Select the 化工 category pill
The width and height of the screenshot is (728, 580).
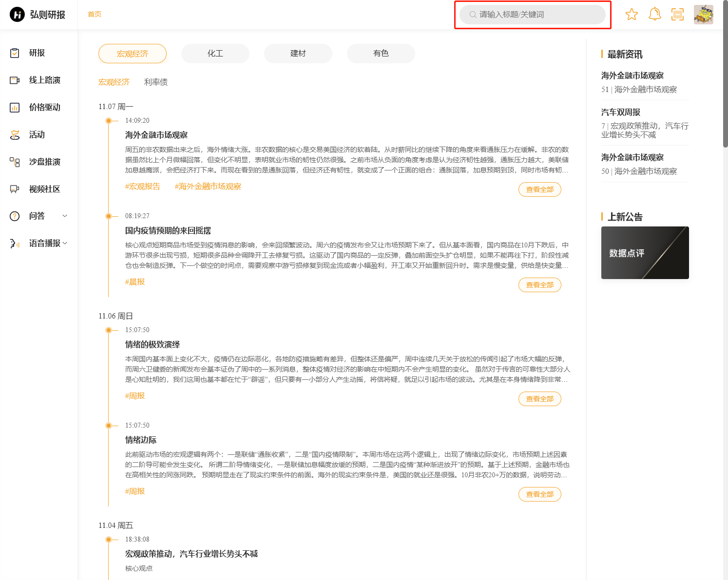click(215, 54)
